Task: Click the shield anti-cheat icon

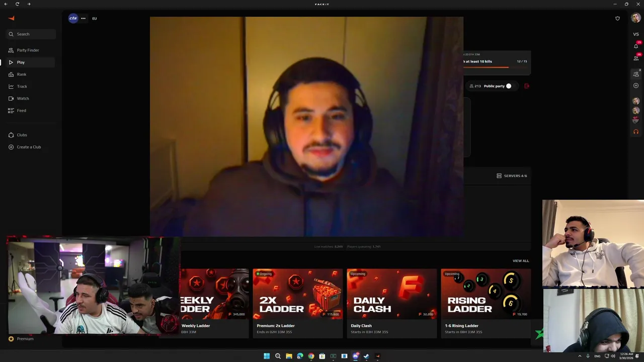Action: (617, 19)
